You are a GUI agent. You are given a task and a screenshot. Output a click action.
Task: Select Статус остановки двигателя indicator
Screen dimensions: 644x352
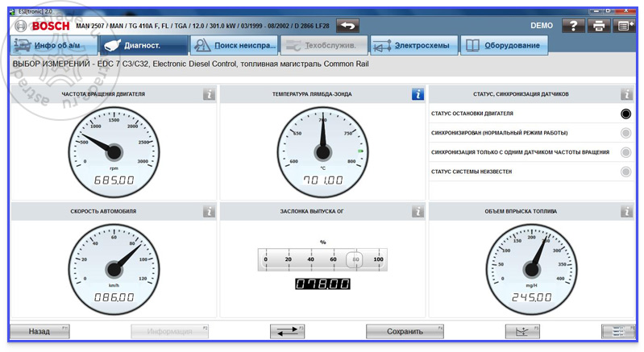(x=625, y=114)
